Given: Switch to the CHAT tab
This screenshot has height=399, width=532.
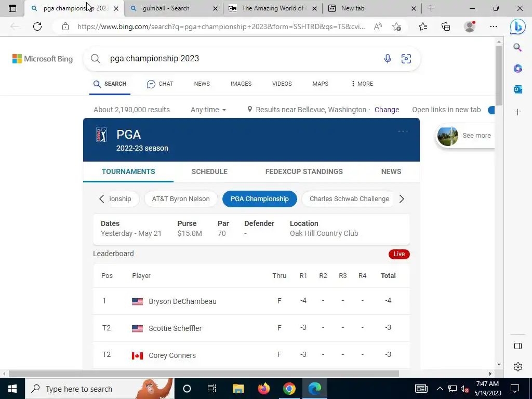Looking at the screenshot, I should [x=160, y=84].
